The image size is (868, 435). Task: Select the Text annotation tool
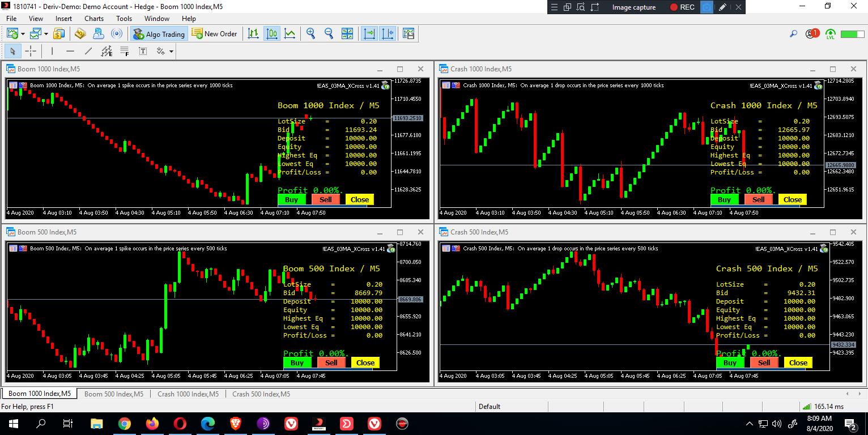point(142,51)
